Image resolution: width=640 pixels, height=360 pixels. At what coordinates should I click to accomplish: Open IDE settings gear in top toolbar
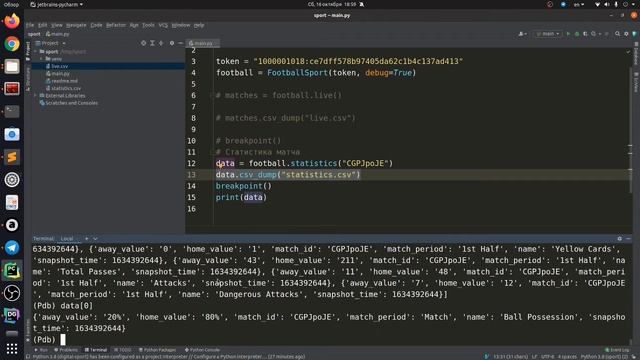[626, 34]
